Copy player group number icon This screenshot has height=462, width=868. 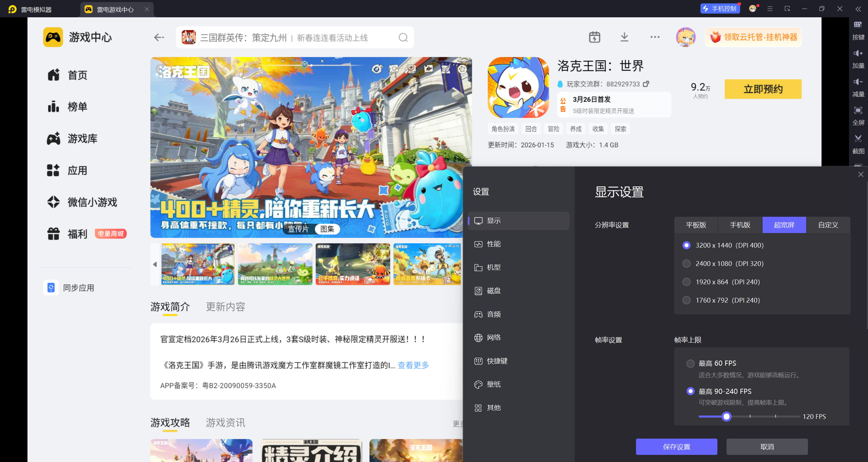[646, 84]
